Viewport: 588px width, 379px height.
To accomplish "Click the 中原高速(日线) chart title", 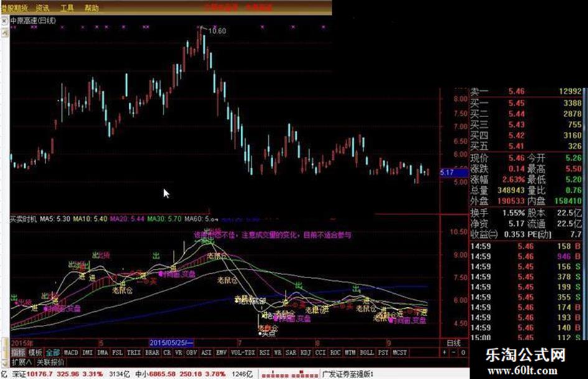I will (x=33, y=21).
